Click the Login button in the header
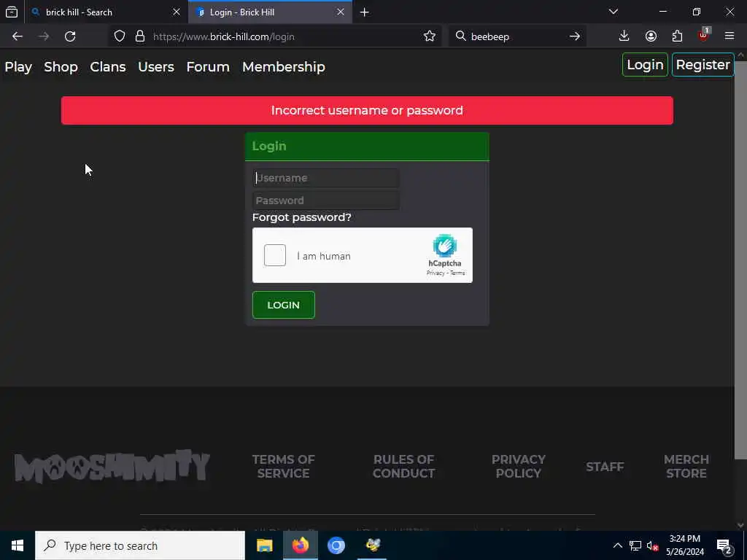This screenshot has height=560, width=747. coord(645,65)
